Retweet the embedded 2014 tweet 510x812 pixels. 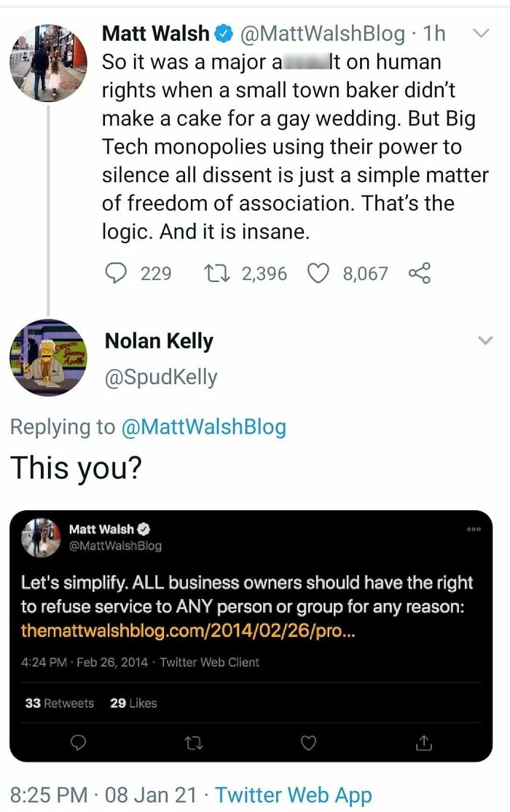coord(192,742)
